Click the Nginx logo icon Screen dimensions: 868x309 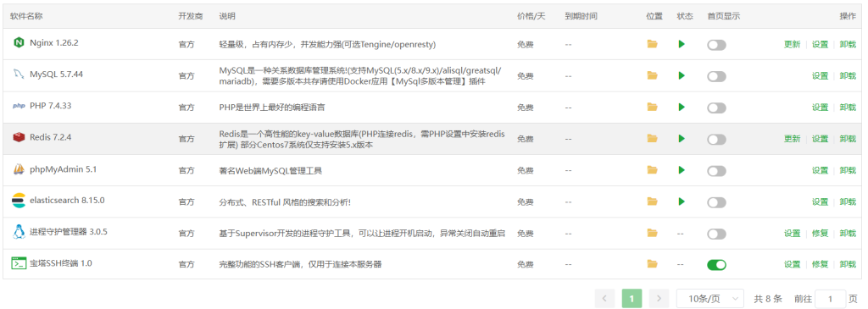[x=19, y=42]
